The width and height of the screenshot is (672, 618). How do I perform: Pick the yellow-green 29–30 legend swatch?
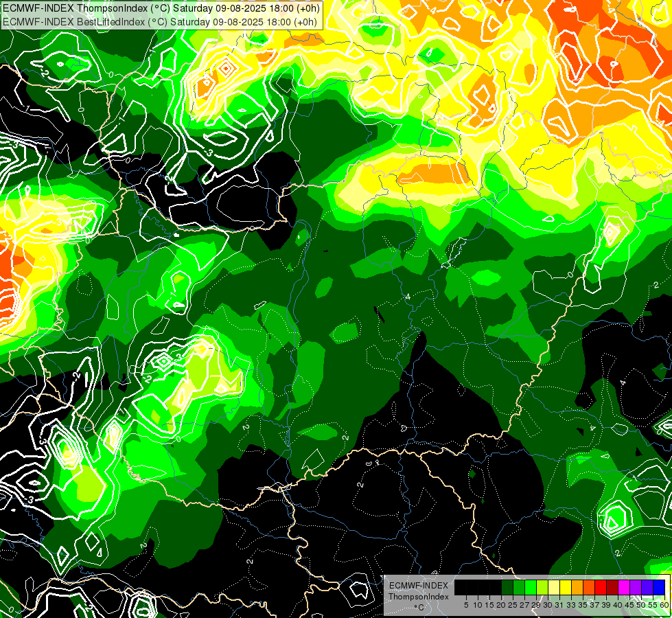tap(542, 587)
